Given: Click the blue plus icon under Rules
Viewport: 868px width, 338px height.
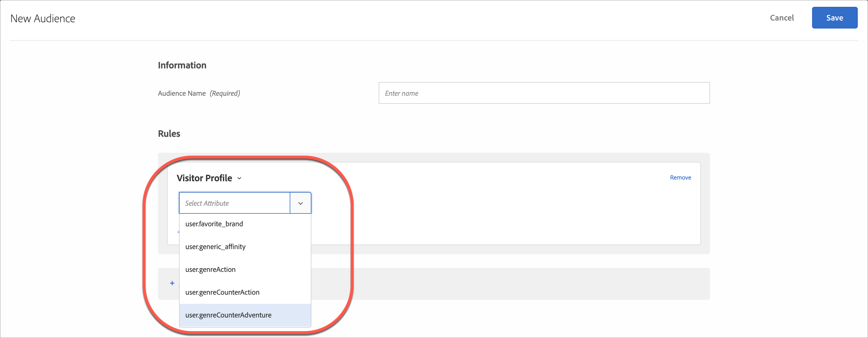Looking at the screenshot, I should pyautogui.click(x=172, y=283).
